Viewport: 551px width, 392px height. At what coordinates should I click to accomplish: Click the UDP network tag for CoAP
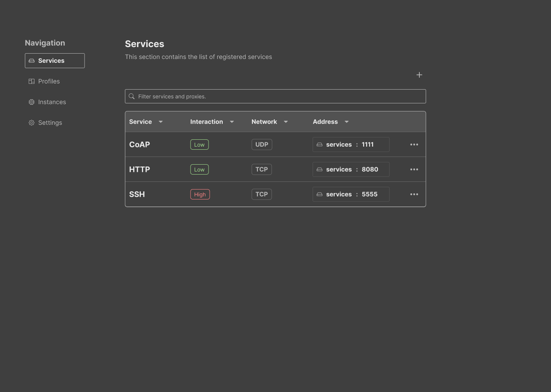point(262,145)
